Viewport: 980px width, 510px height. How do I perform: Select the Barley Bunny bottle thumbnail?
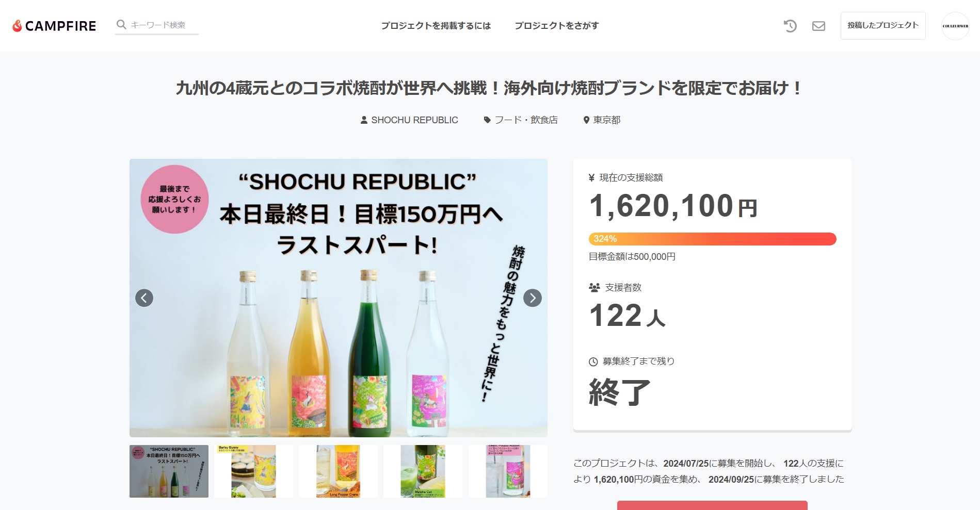tap(253, 471)
